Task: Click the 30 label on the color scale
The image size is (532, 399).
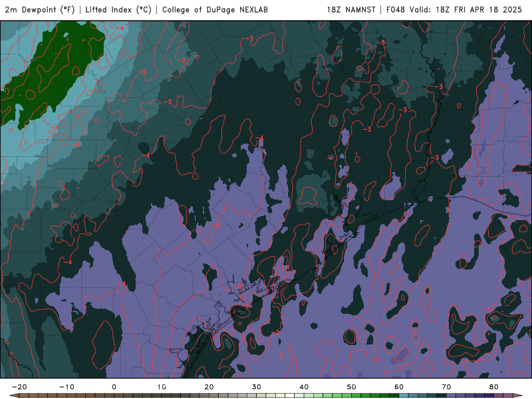Action: click(257, 387)
